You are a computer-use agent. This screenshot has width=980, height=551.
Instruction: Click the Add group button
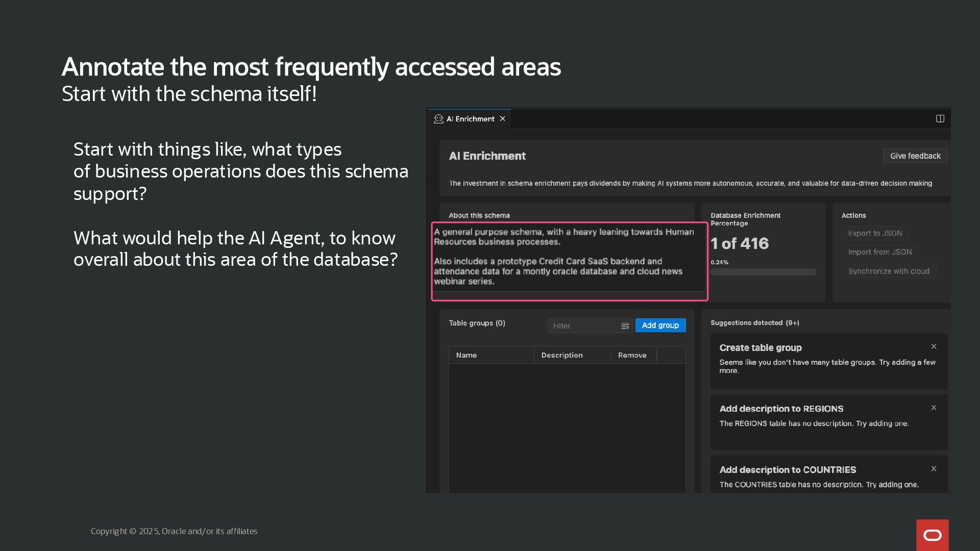660,325
